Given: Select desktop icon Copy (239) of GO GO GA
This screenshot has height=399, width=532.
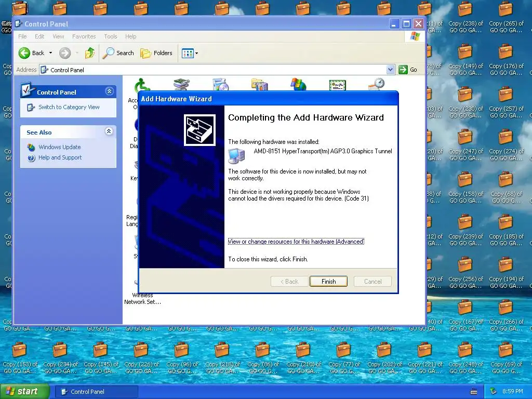Looking at the screenshot, I should click(x=465, y=230).
